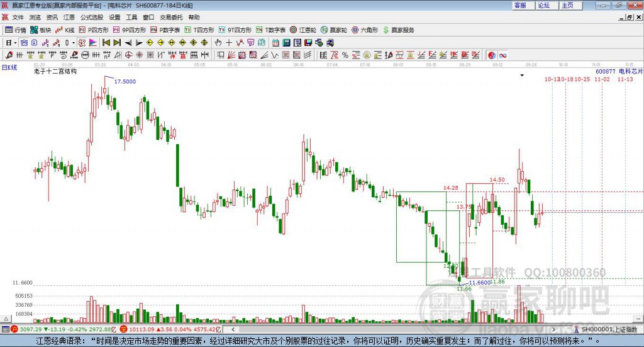Select the n² square lines tool
The image size is (644, 347).
tap(107, 55)
